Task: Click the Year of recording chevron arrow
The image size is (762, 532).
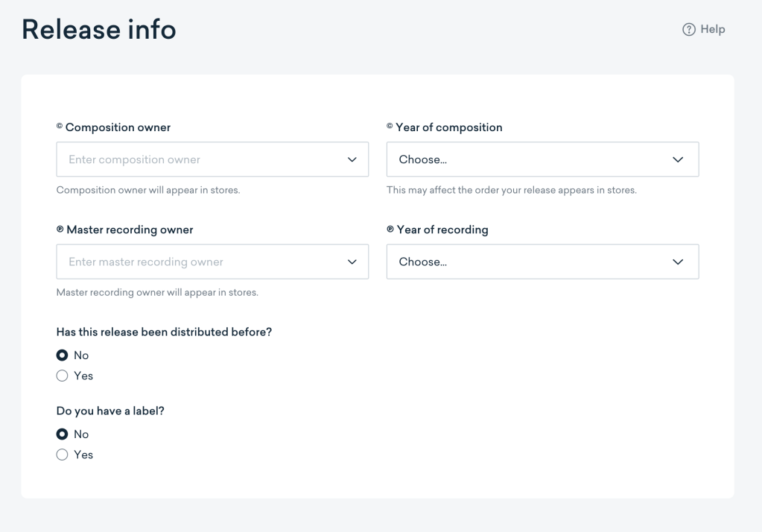Action: (677, 262)
